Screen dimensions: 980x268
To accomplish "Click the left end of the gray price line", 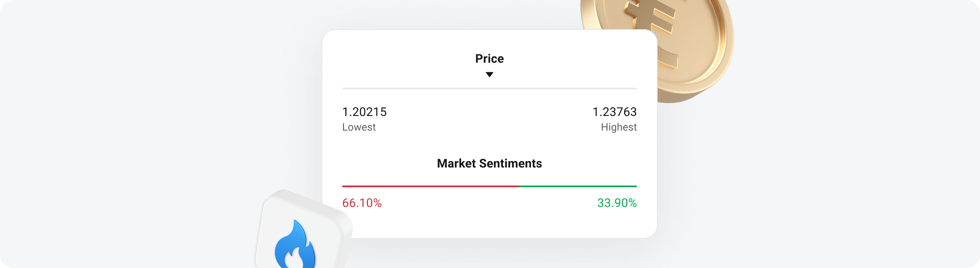I will 343,88.
